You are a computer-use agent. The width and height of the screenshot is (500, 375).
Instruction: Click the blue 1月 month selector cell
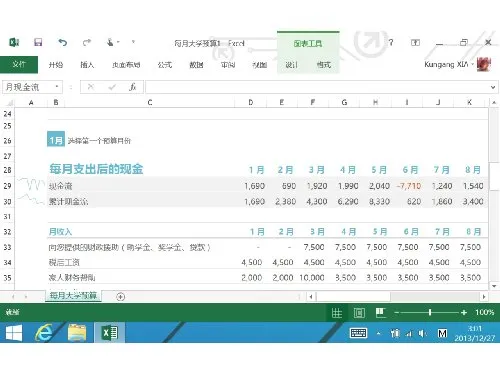(56, 140)
